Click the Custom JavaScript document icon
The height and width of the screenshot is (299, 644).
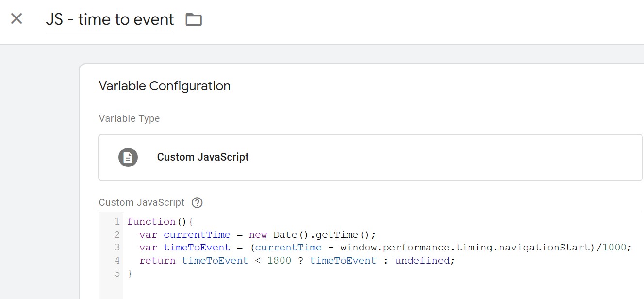[x=128, y=157]
